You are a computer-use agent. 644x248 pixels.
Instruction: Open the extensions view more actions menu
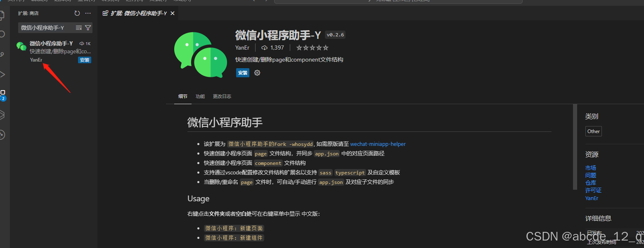(88, 13)
